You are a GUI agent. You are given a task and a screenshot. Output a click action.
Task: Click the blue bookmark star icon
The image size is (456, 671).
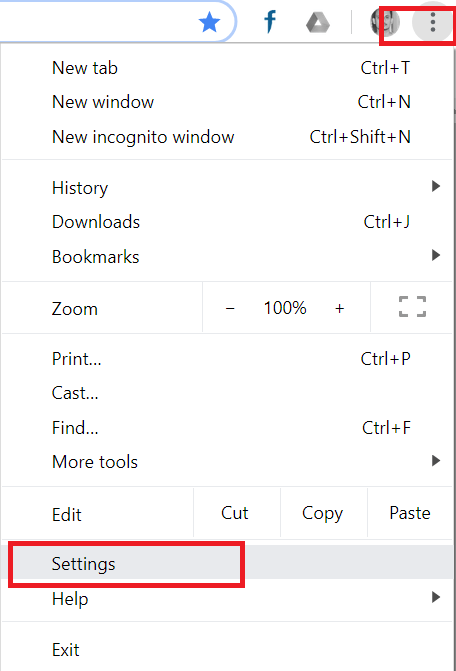210,22
